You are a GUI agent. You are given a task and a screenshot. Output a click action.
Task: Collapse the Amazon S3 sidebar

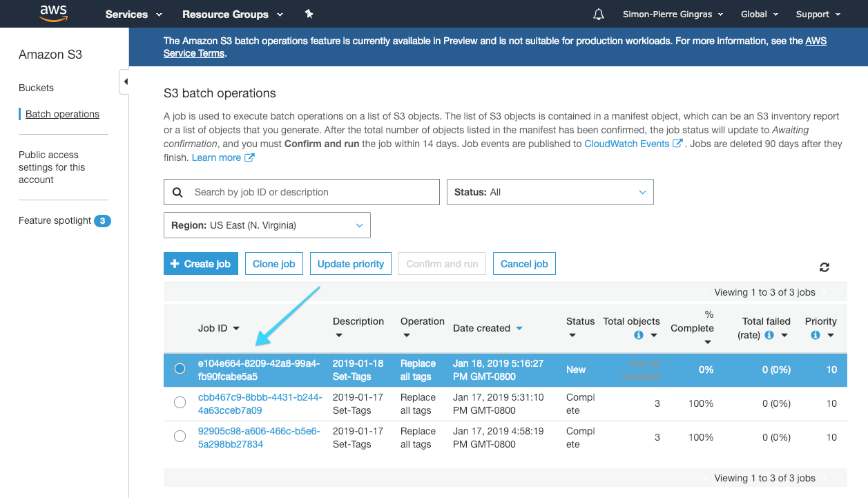[x=126, y=81]
